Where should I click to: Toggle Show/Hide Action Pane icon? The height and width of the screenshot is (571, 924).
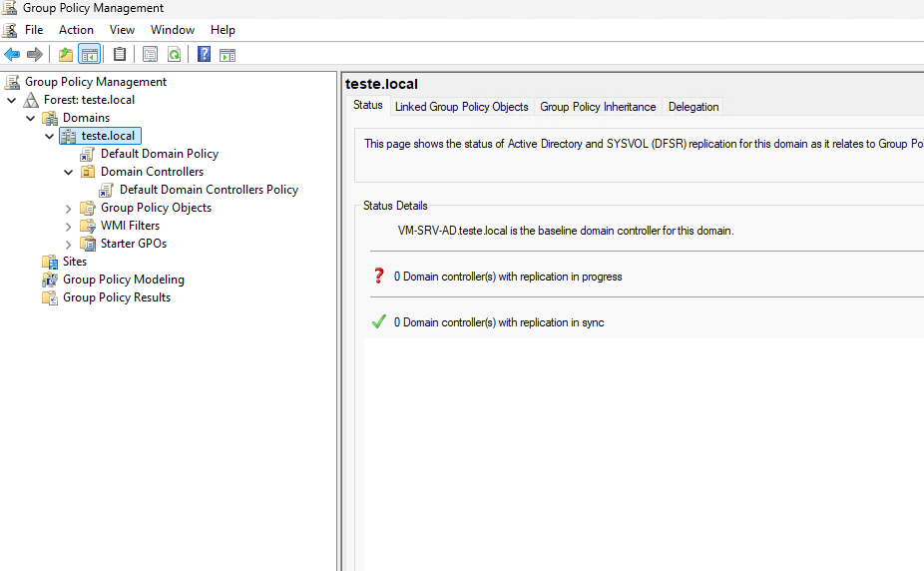point(228,55)
